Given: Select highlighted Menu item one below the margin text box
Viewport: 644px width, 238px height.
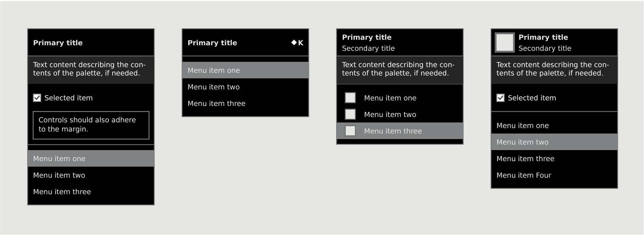Looking at the screenshot, I should pos(59,159).
